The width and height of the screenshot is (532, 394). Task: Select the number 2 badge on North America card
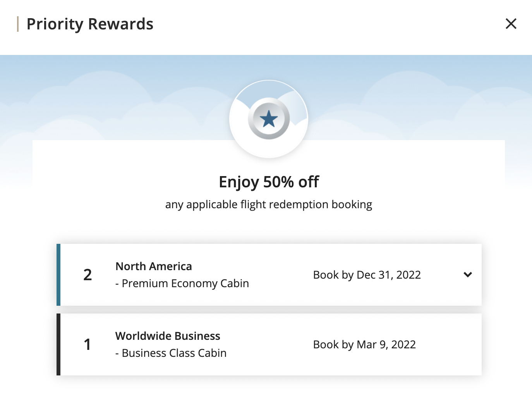(88, 275)
